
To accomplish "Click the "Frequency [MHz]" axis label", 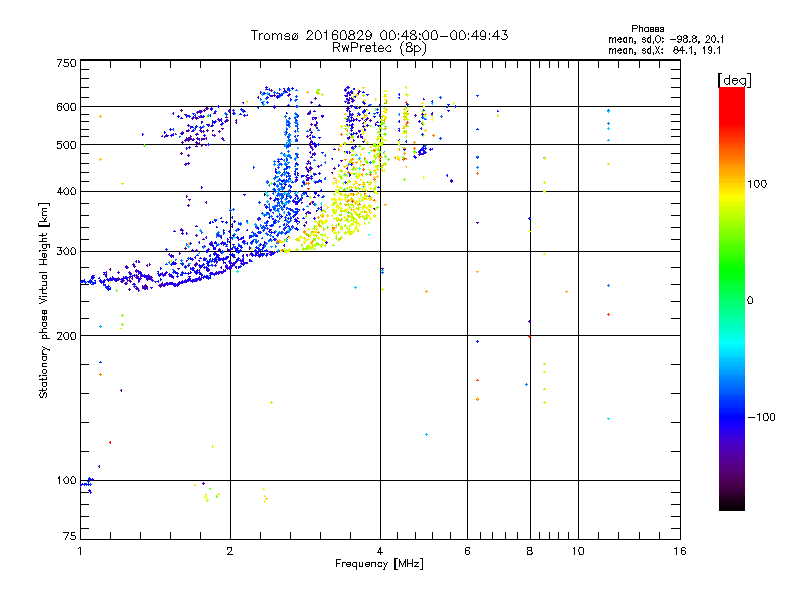I will 379,564.
